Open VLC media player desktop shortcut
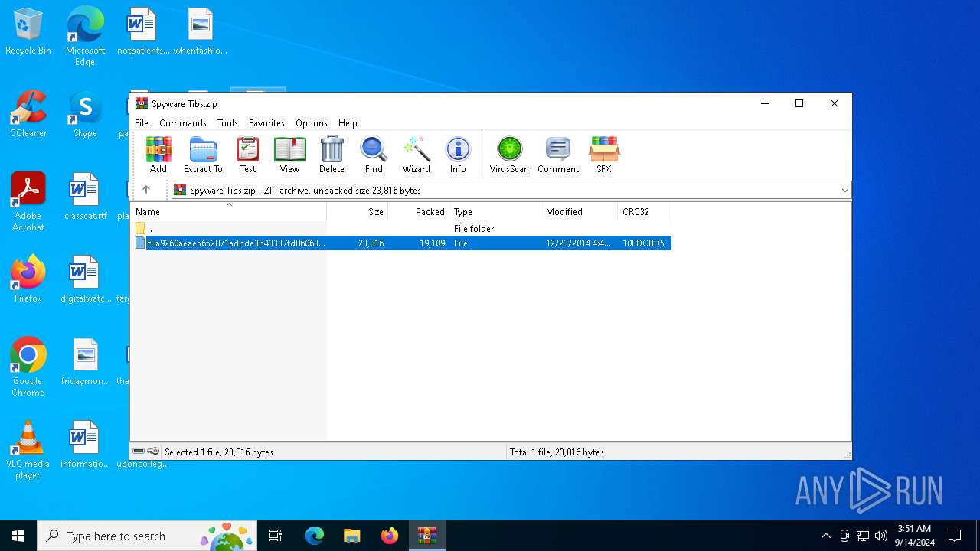The image size is (980, 551). [28, 450]
